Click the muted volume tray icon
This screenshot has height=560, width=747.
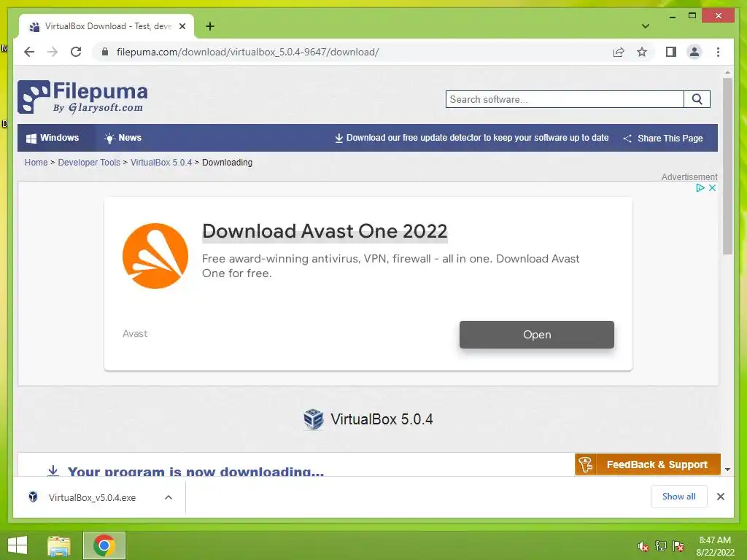coord(643,546)
